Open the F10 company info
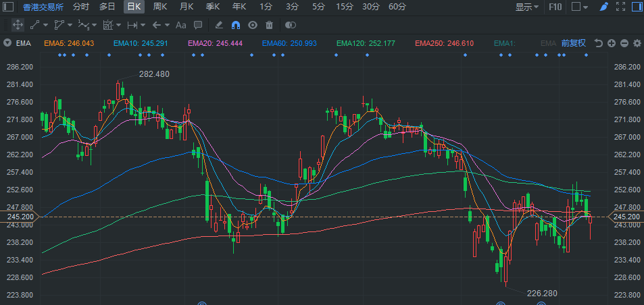644x305 pixels. [x=555, y=7]
